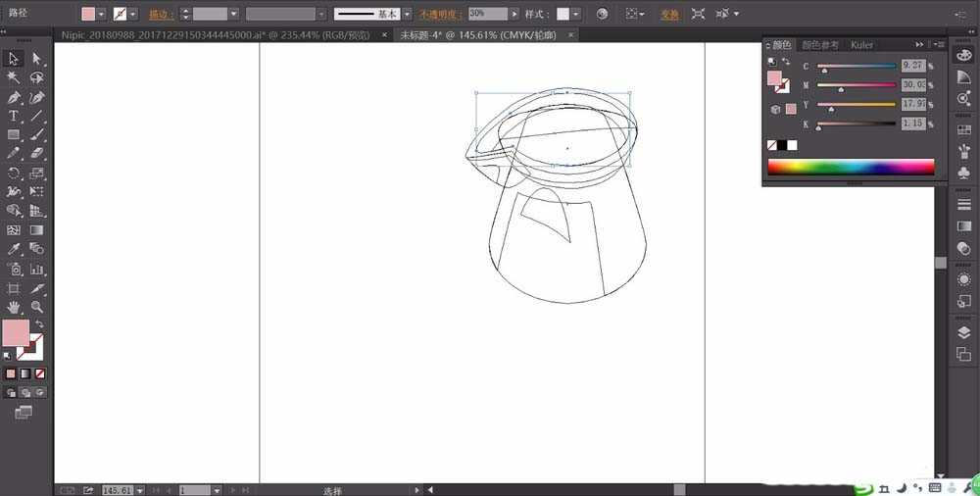Choose the Eyedropper tool
980x496 pixels.
(x=14, y=249)
